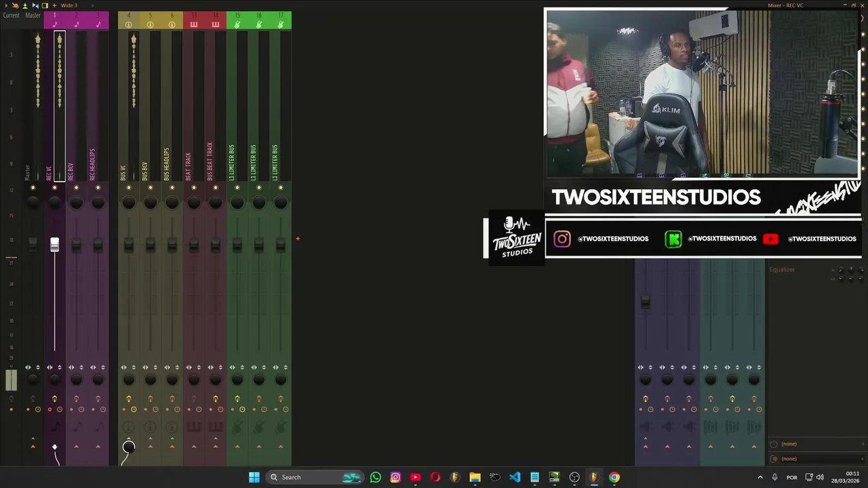868x488 pixels.
Task: Click the taskbar Search box
Action: (316, 477)
